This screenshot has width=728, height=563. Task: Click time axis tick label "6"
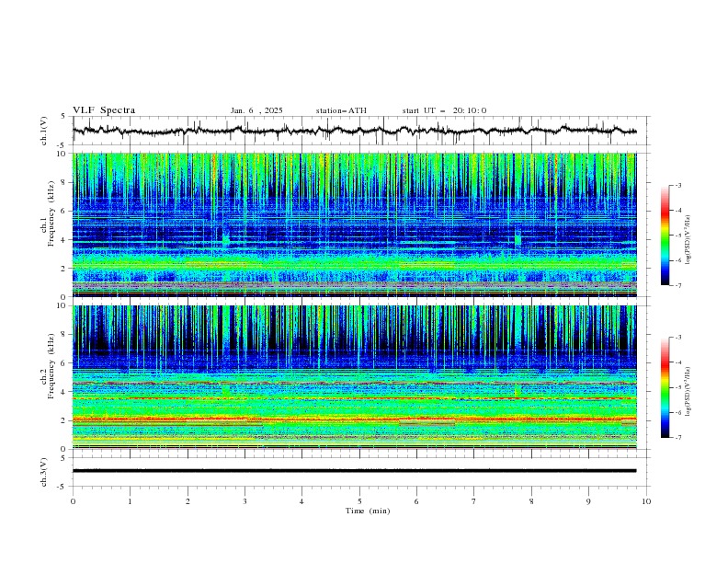pyautogui.click(x=416, y=501)
